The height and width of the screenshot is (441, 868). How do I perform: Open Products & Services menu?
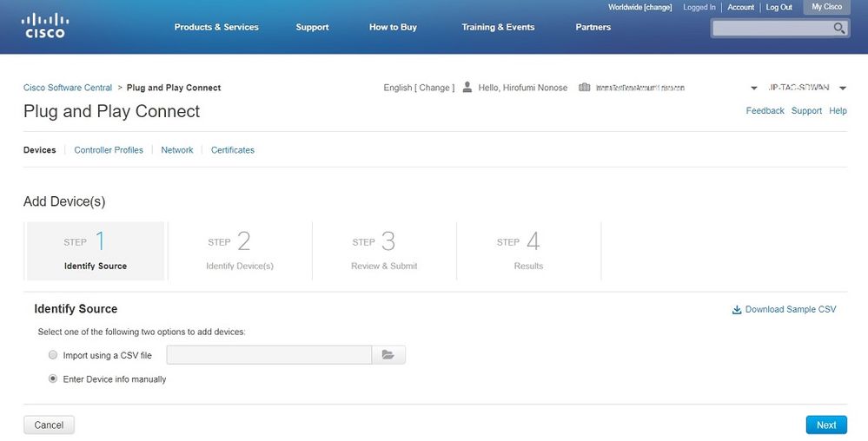216,27
